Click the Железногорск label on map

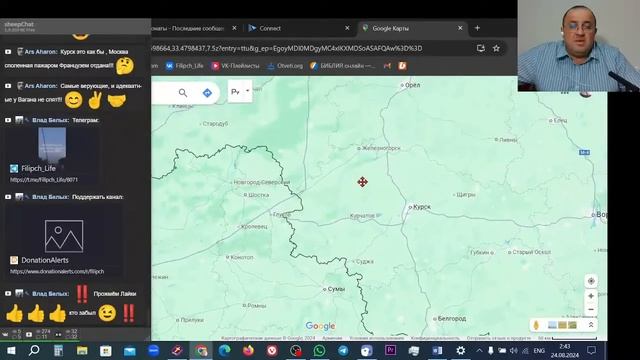click(x=381, y=148)
